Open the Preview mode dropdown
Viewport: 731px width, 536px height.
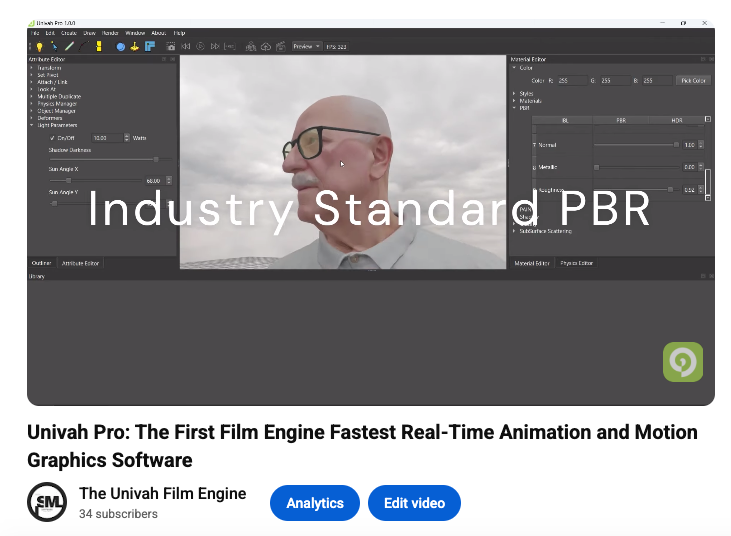[306, 47]
